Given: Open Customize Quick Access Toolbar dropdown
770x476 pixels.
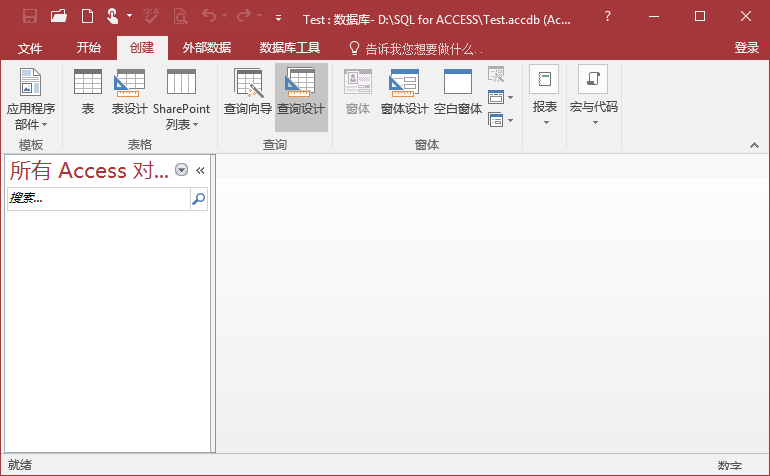Looking at the screenshot, I should coord(278,18).
